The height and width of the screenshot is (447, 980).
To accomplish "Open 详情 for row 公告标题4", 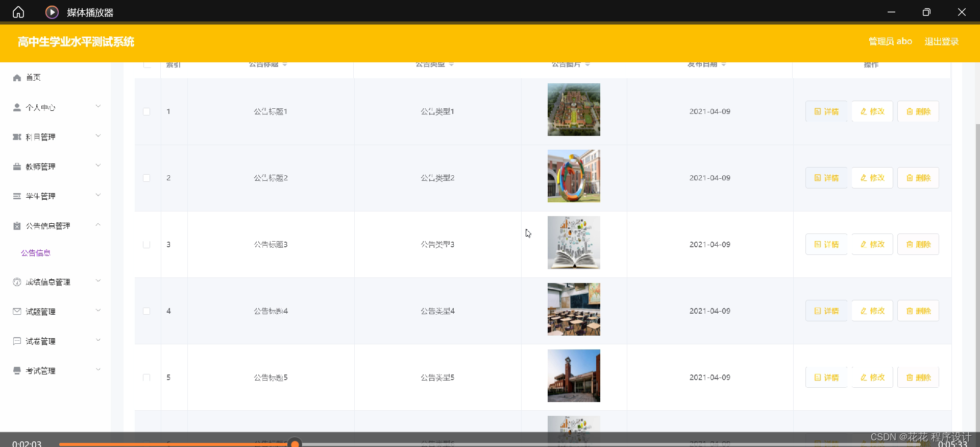I will pyautogui.click(x=826, y=311).
